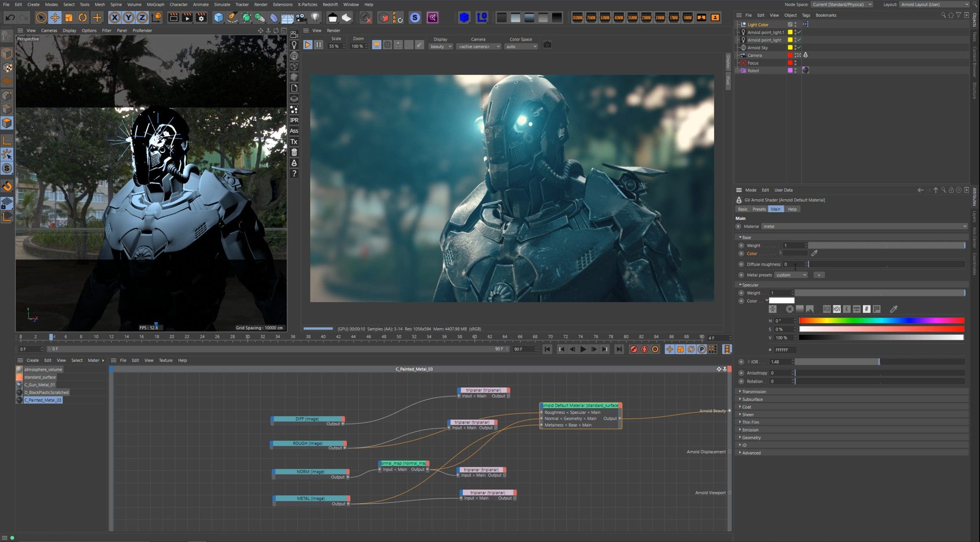Switch to the Presets tab
This screenshot has height=542, width=980.
(759, 209)
